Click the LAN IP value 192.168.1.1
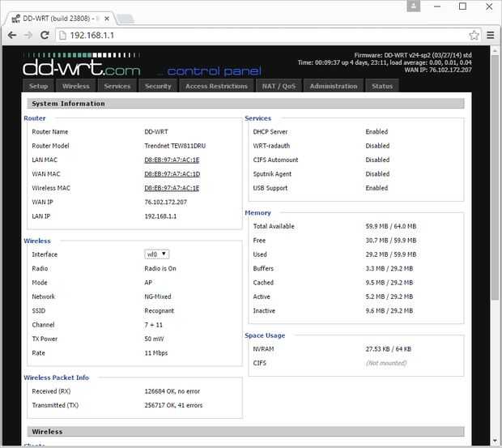The width and height of the screenshot is (502, 448). tap(160, 216)
